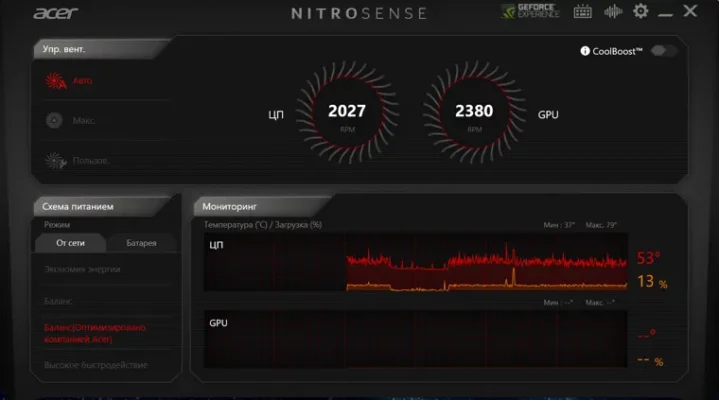Click the Пользов. fan icon
The height and width of the screenshot is (400, 719).
click(55, 161)
